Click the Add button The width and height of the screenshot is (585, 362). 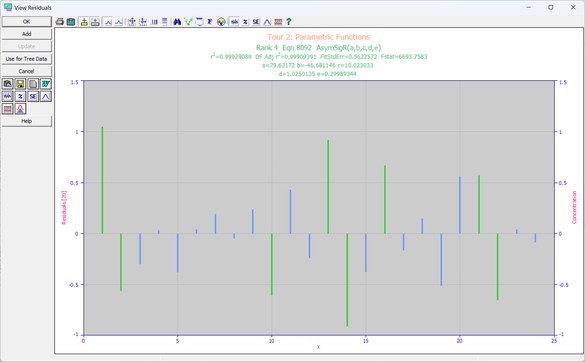tap(26, 34)
